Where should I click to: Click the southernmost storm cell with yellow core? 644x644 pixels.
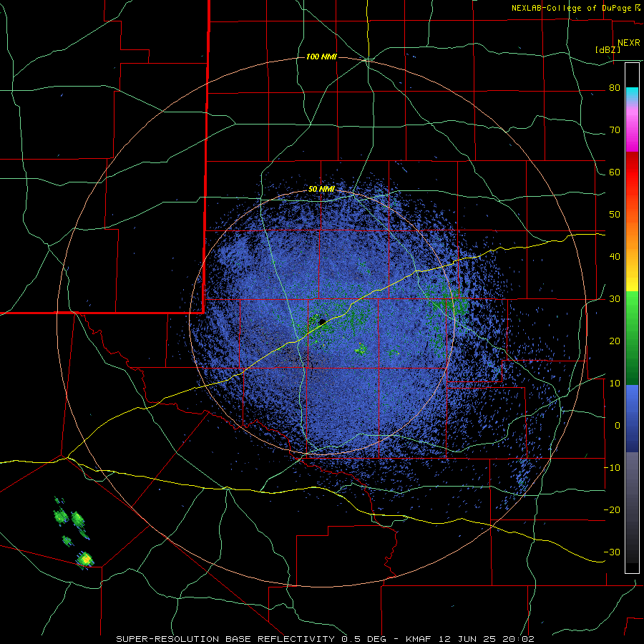click(85, 559)
